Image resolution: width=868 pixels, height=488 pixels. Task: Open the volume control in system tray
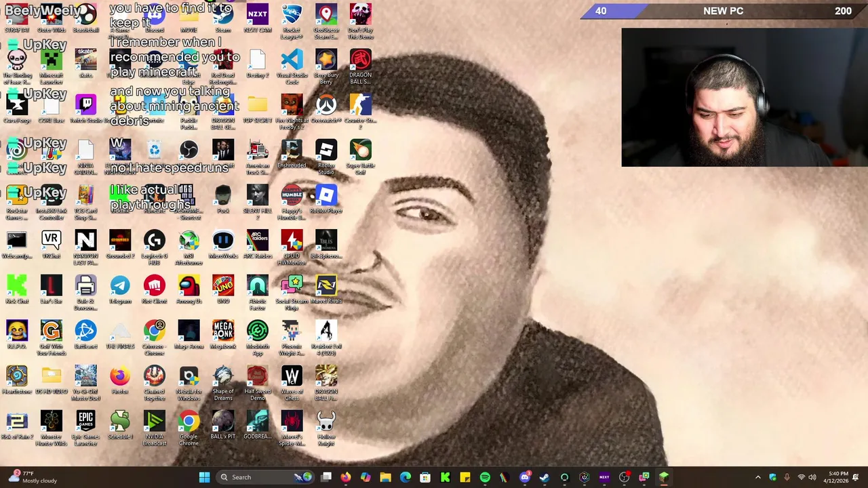pos(812,477)
